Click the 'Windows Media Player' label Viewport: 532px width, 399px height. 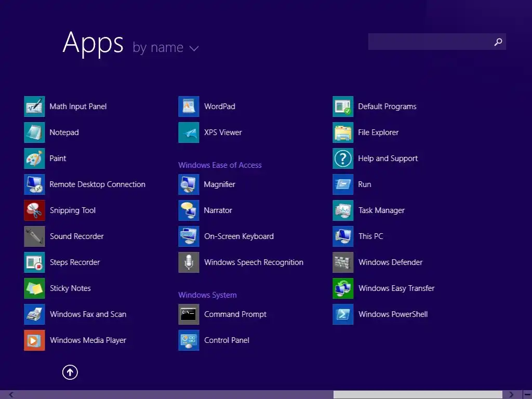tap(88, 340)
